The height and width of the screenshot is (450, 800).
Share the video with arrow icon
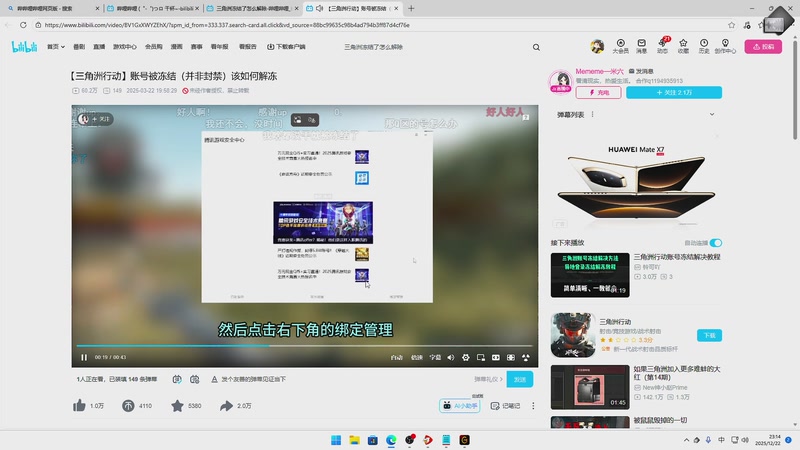click(x=227, y=406)
